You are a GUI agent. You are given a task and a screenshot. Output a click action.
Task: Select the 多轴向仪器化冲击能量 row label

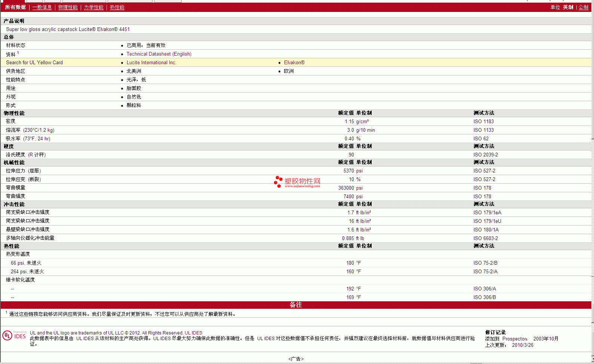(30, 238)
